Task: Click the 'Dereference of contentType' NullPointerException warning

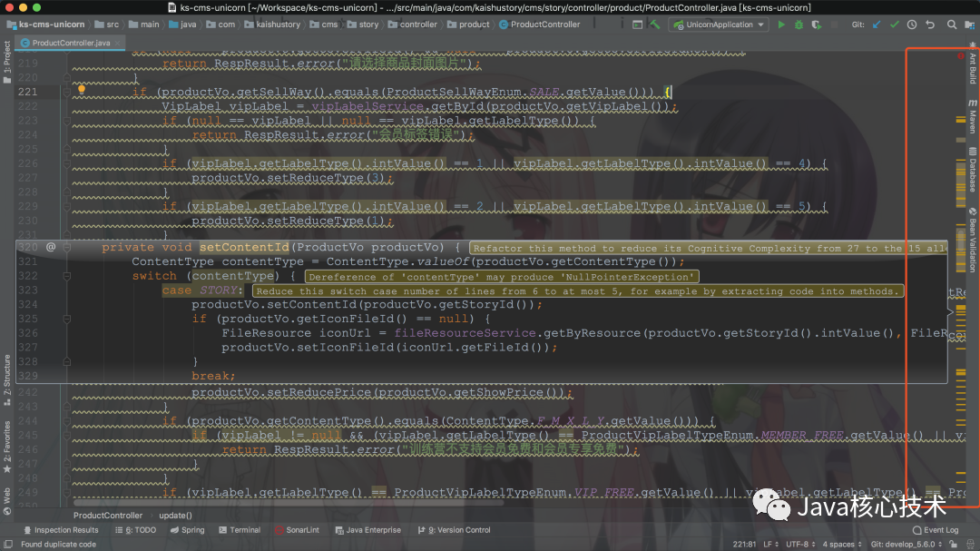Action: 502,277
